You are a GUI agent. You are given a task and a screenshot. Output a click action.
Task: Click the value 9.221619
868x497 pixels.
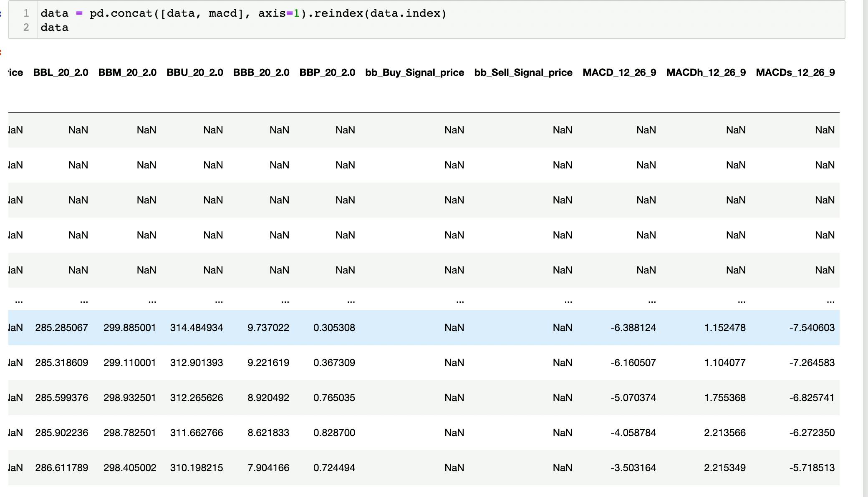pyautogui.click(x=268, y=363)
